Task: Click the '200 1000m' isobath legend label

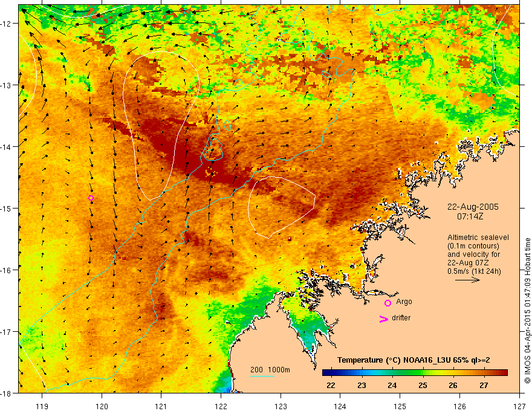Action: click(x=270, y=370)
